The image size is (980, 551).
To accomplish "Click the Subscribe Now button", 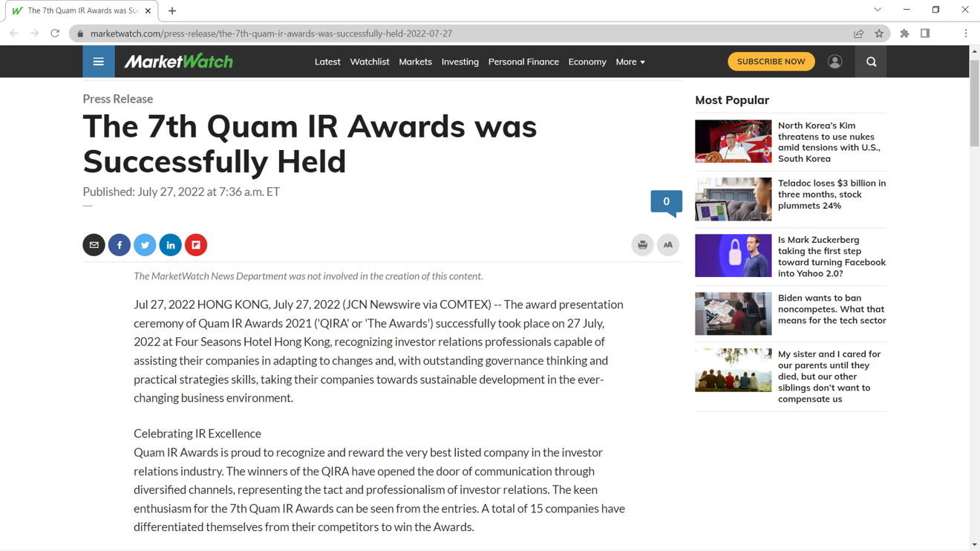I will tap(771, 62).
